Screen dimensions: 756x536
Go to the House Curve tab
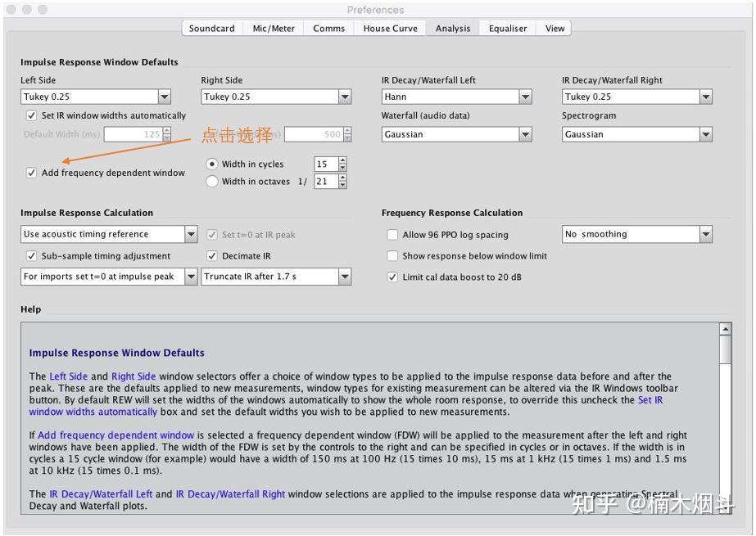pos(390,29)
